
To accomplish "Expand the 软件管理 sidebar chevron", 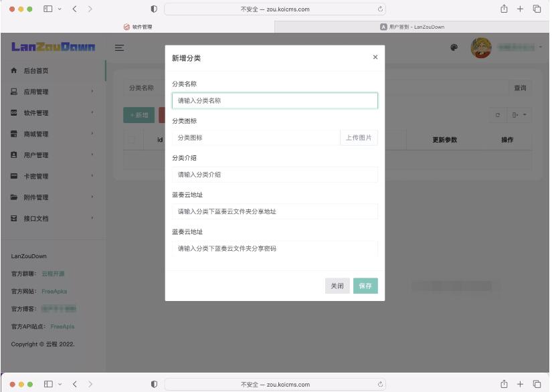I will (94, 111).
